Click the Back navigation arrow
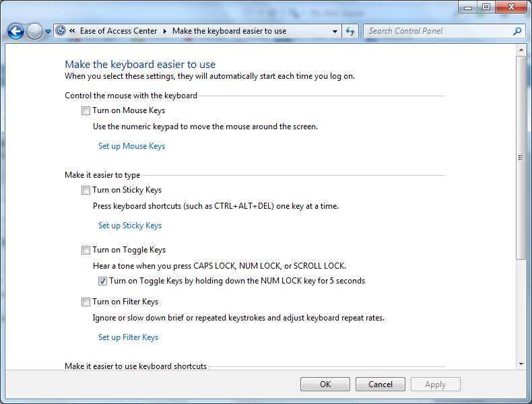Image resolution: width=532 pixels, height=404 pixels. 15,31
